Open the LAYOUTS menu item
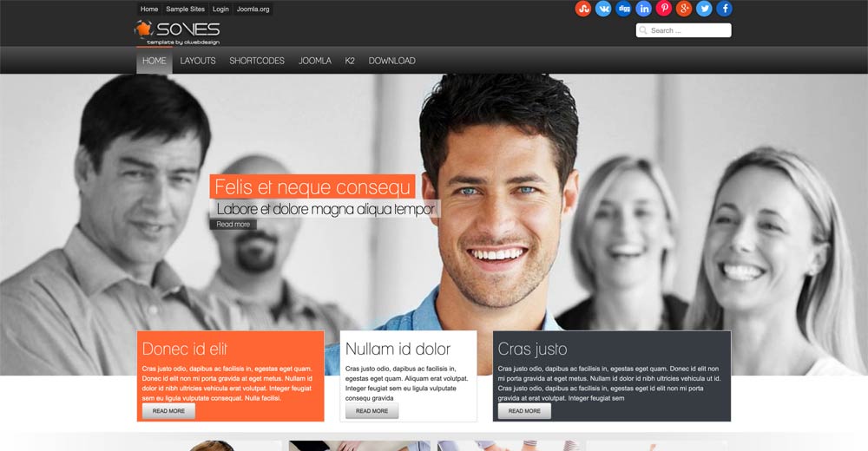The width and height of the screenshot is (868, 451). (x=198, y=61)
